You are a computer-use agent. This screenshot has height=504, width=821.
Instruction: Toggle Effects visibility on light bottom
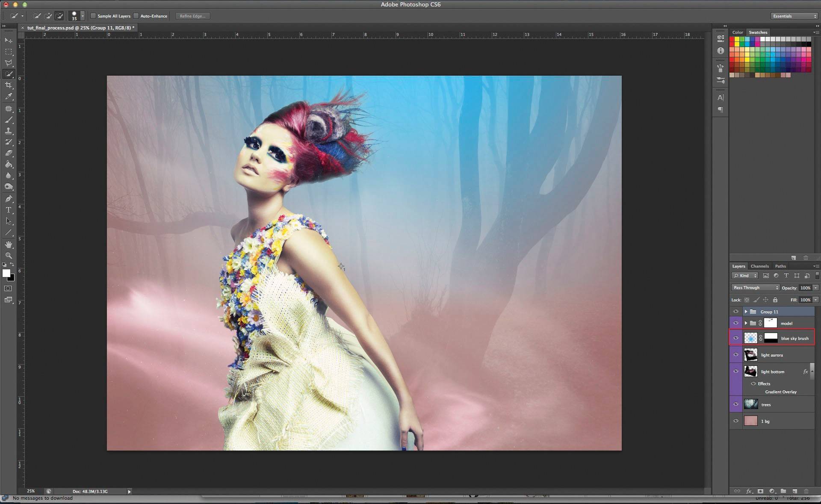[753, 383]
